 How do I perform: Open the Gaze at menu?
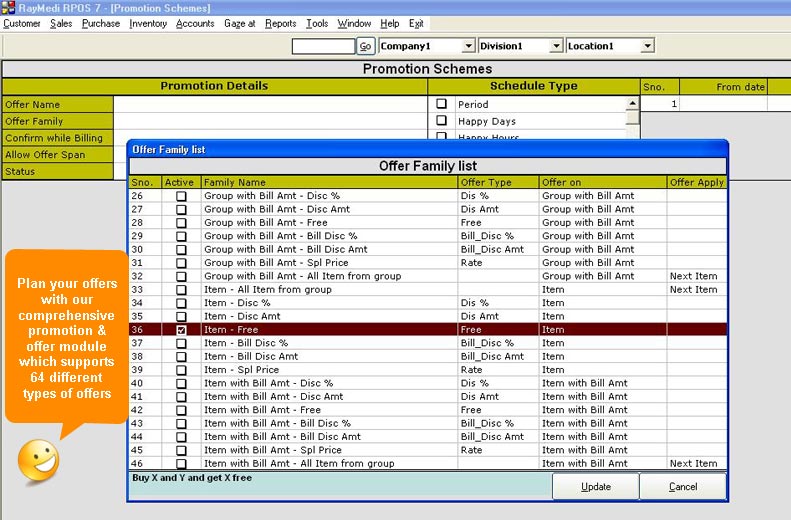(240, 23)
